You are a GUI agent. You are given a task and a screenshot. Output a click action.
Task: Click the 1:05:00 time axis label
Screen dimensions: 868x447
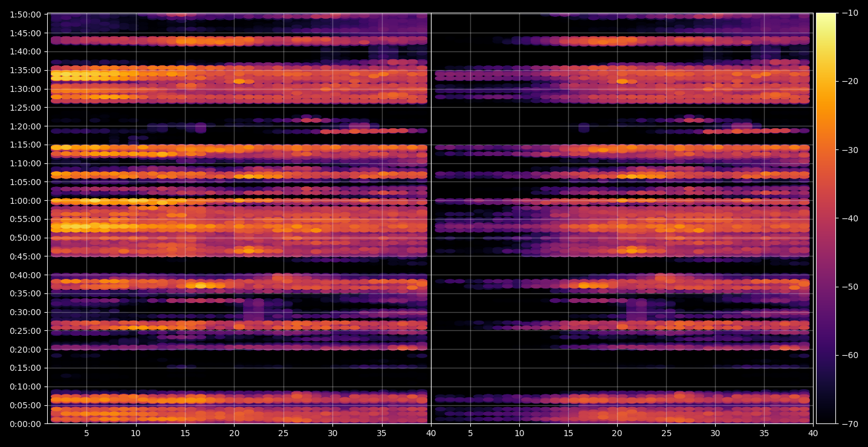click(x=25, y=182)
